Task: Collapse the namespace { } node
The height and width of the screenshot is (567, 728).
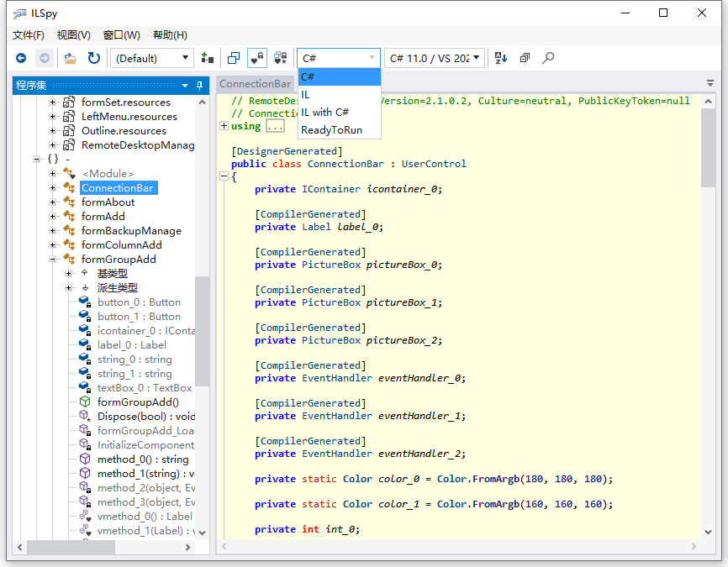Action: pyautogui.click(x=36, y=159)
